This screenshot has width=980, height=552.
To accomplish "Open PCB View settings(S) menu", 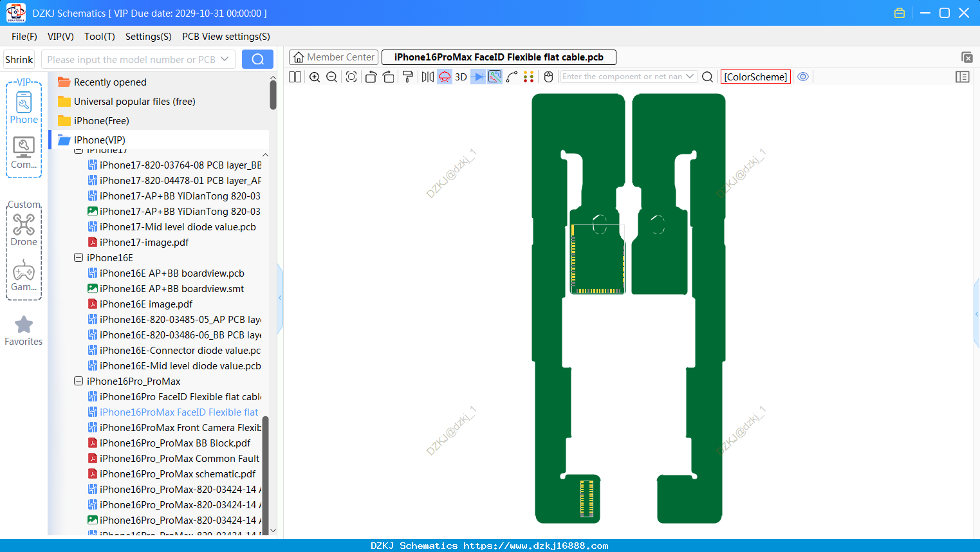I will [226, 37].
